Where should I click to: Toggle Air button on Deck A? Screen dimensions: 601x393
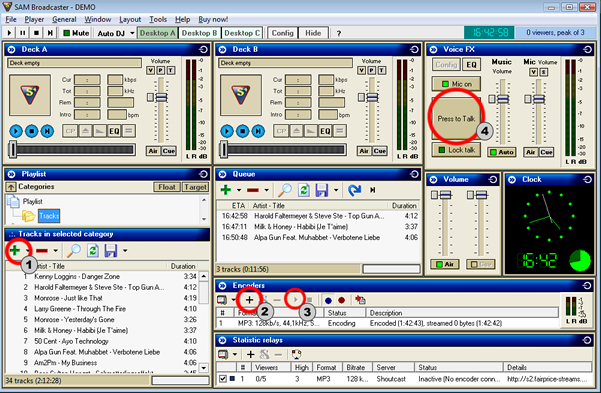coord(153,151)
